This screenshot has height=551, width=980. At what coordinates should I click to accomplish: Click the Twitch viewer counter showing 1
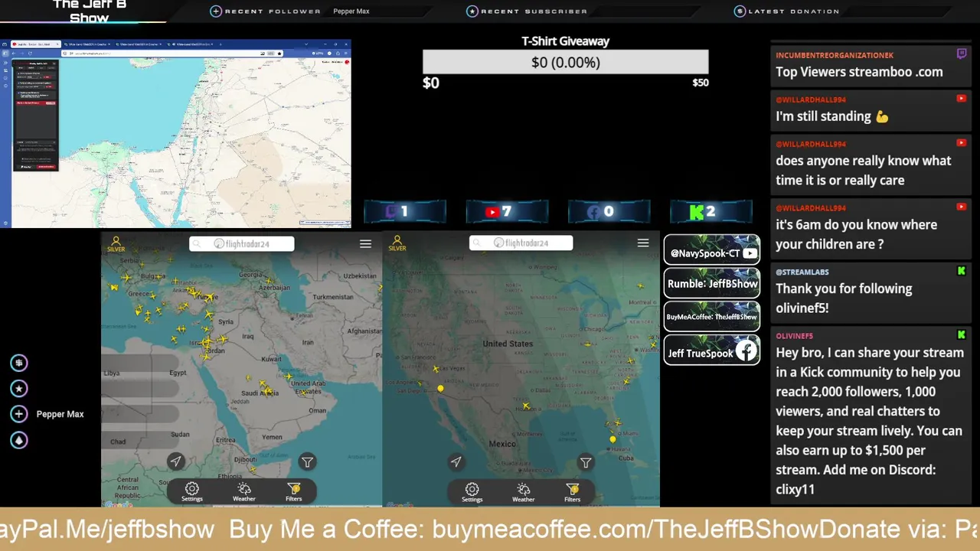coord(405,212)
